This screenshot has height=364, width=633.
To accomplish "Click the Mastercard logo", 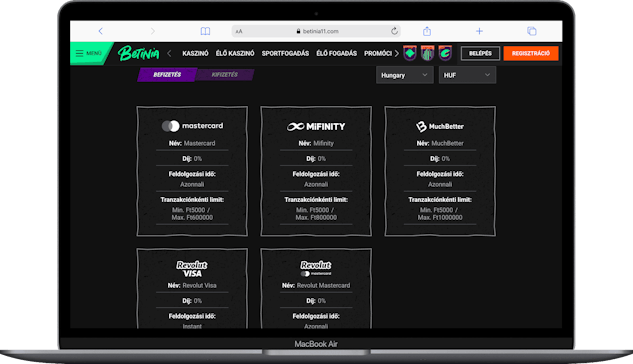I will [192, 126].
